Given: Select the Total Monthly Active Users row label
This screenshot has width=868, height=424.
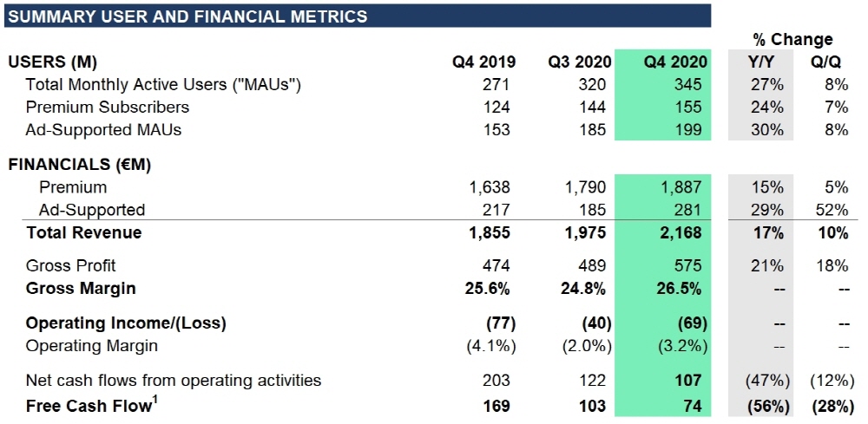Looking at the screenshot, I should tap(163, 85).
